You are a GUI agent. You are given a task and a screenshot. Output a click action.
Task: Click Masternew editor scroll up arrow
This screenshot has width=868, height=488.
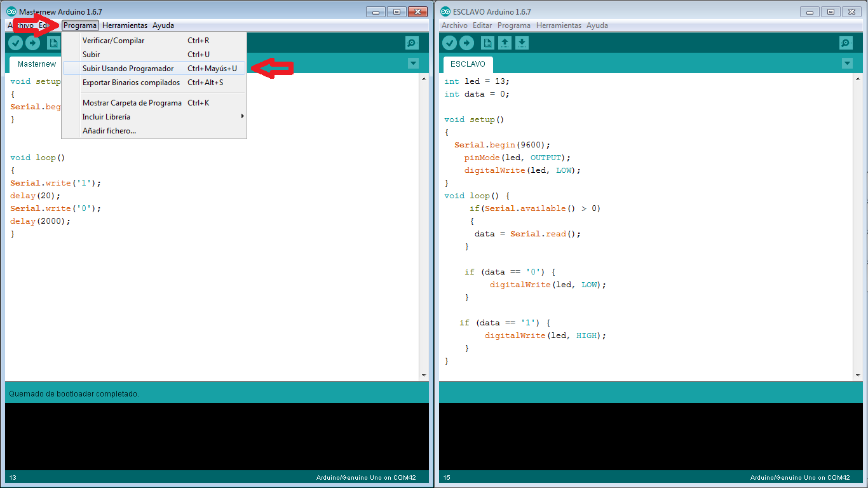[424, 79]
